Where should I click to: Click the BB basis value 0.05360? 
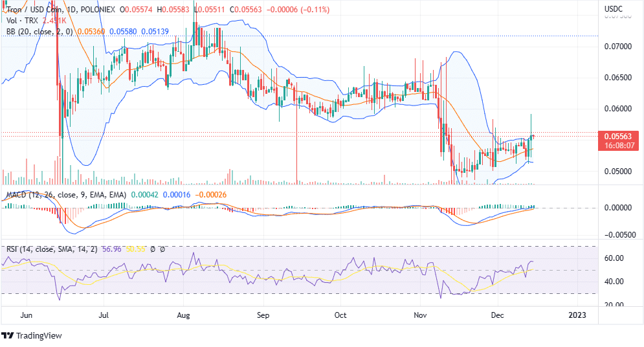91,32
